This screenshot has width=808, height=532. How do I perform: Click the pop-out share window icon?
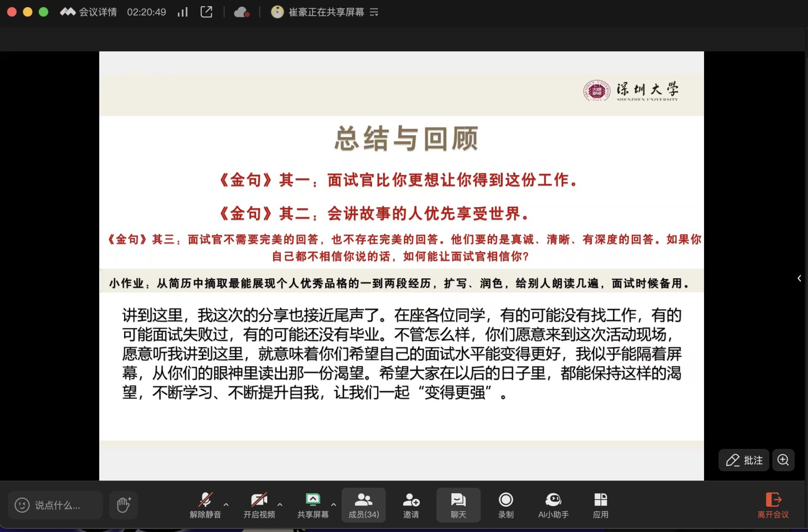206,12
